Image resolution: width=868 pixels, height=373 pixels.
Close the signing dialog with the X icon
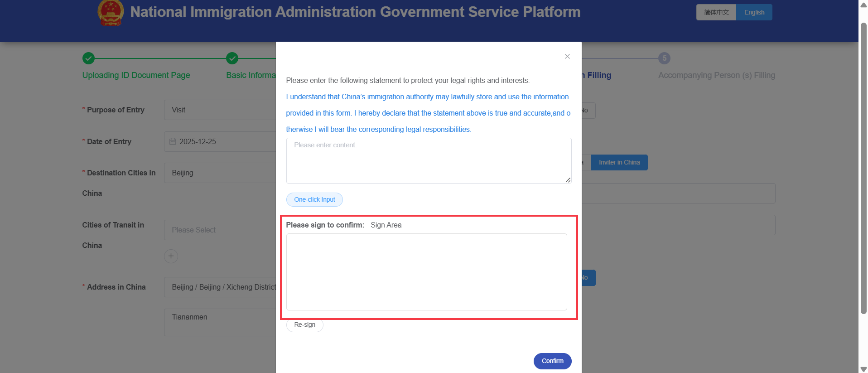(x=567, y=56)
